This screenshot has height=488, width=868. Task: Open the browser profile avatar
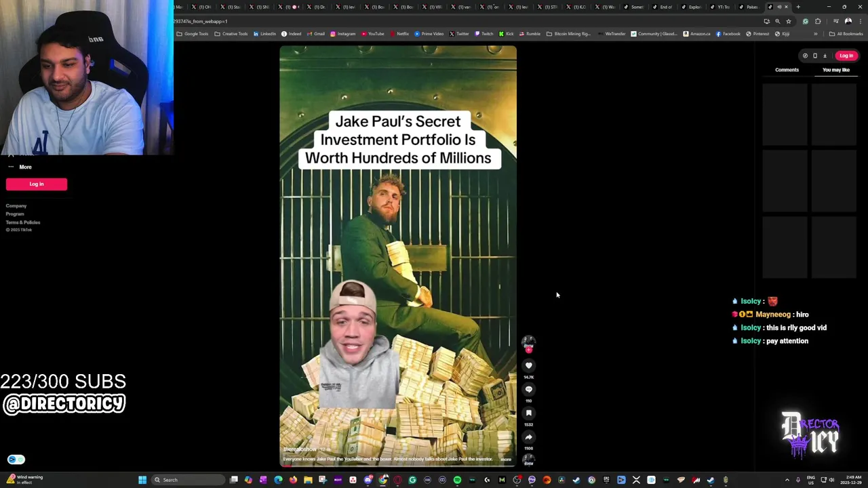848,21
